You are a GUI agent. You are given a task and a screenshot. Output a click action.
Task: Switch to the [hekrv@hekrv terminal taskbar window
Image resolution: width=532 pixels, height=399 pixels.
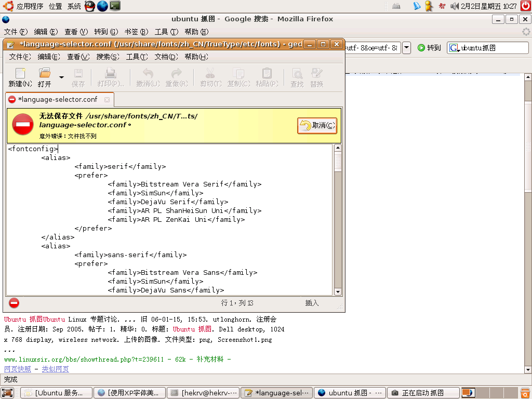click(203, 393)
